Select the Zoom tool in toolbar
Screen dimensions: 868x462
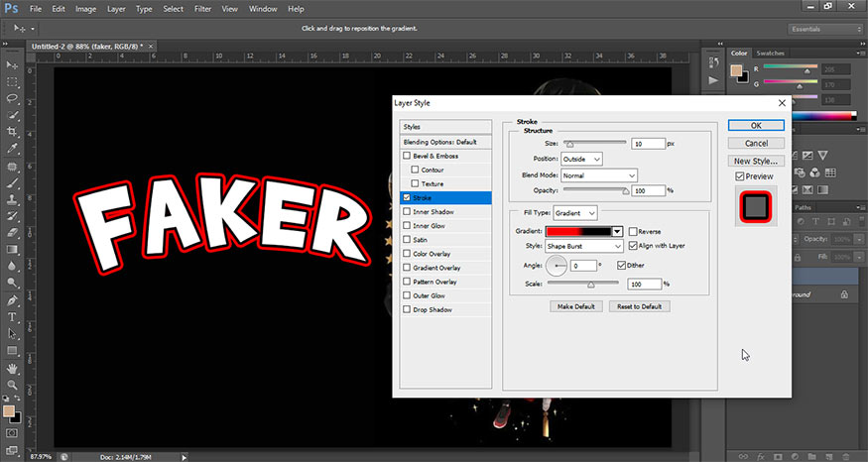click(12, 385)
